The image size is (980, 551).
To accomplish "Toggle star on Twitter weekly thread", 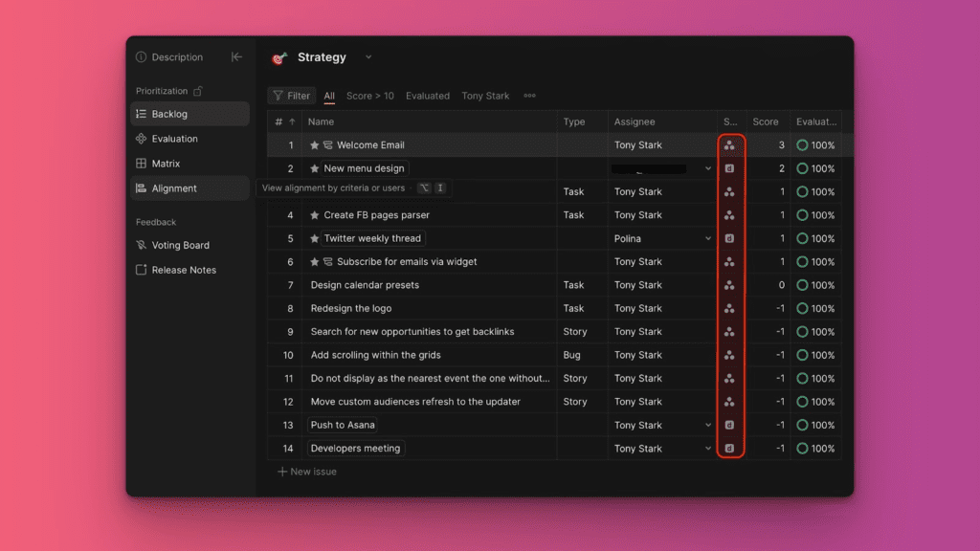I will (315, 238).
